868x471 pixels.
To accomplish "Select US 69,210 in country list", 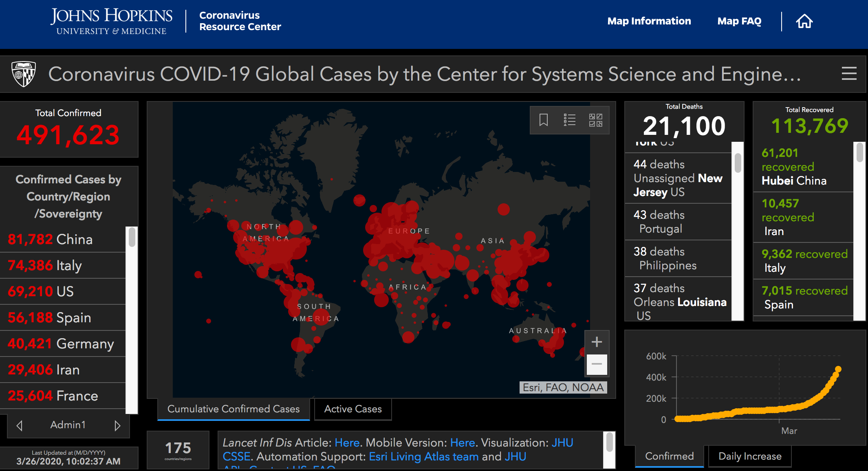I will click(x=63, y=292).
